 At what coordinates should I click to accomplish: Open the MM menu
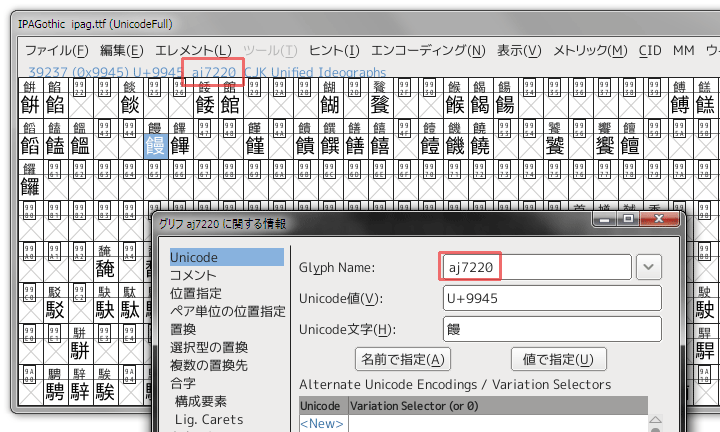coord(683,50)
